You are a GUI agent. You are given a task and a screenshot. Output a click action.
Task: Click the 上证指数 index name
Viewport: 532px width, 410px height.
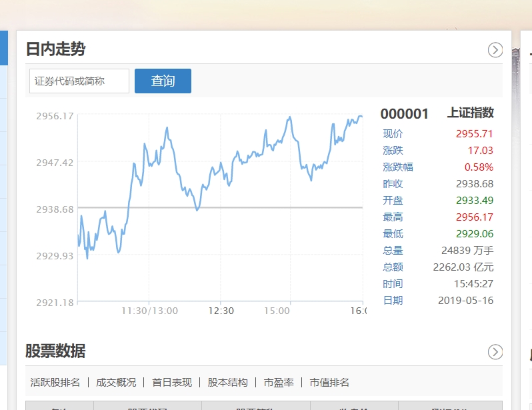click(470, 113)
